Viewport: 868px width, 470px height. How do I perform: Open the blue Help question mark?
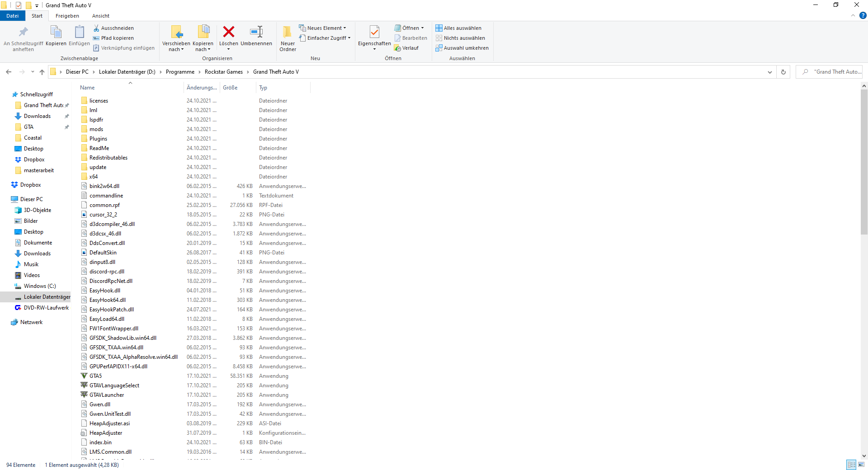pos(863,15)
